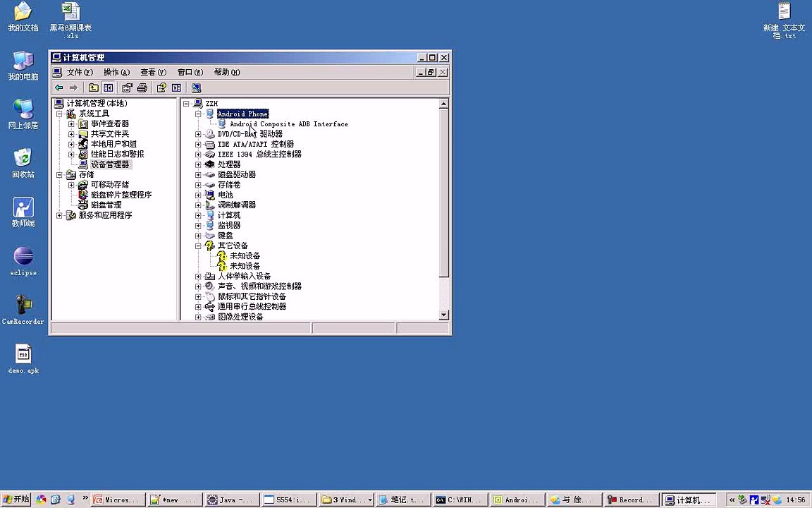Open the 操作(A) menu

116,72
